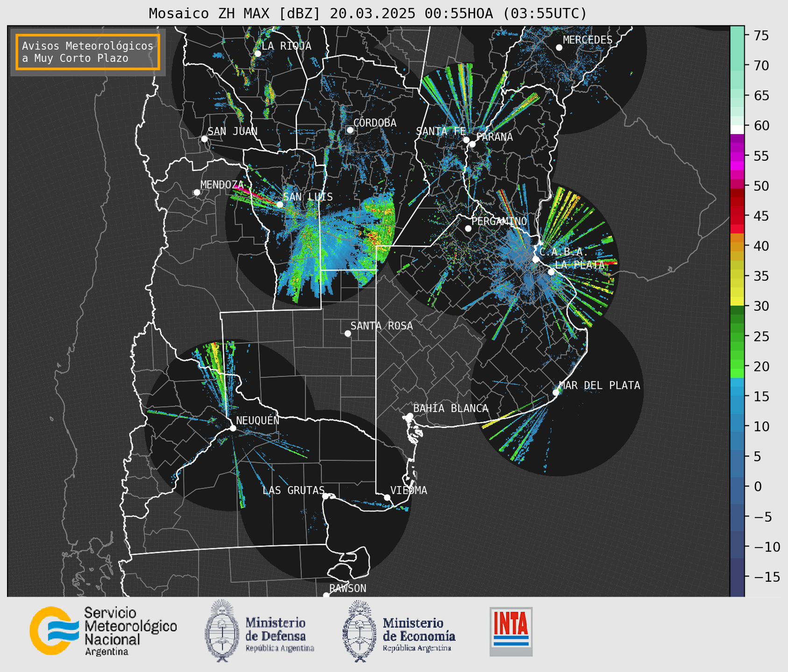Click the 20 label on the color scale

click(761, 366)
